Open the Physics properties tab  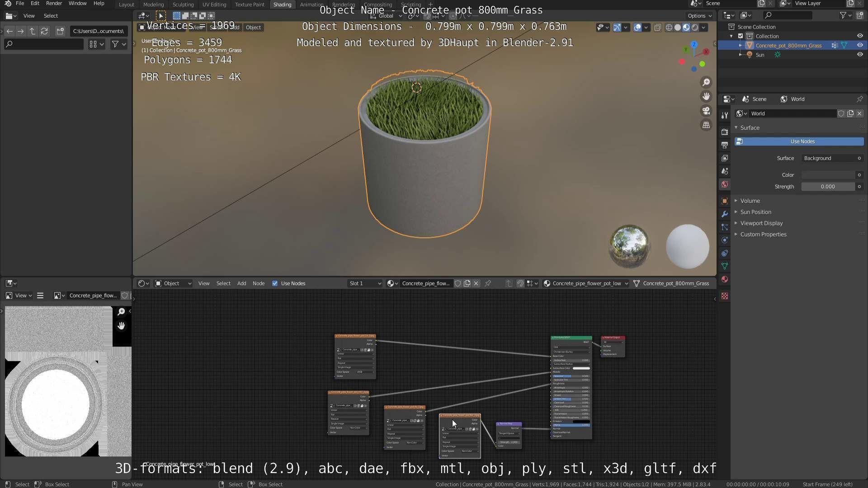click(725, 240)
